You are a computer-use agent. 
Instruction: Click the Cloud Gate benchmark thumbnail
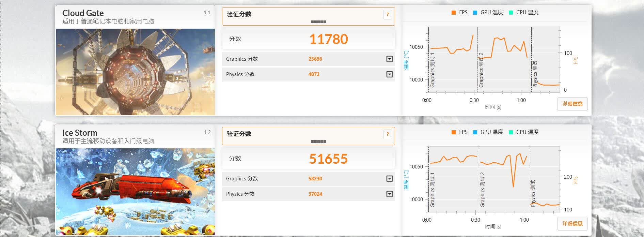136,72
